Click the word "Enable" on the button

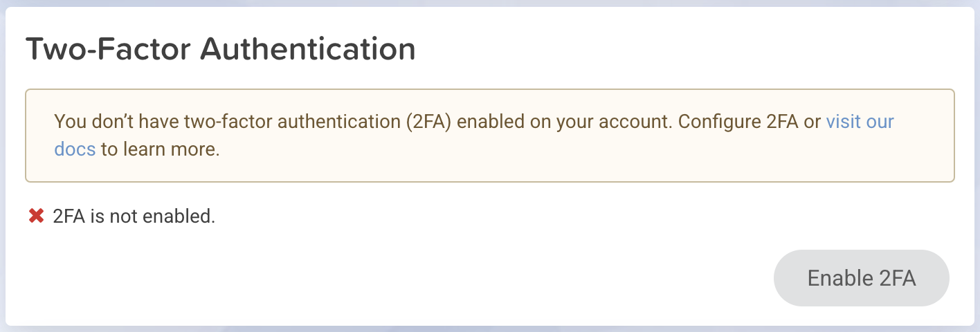(840, 278)
